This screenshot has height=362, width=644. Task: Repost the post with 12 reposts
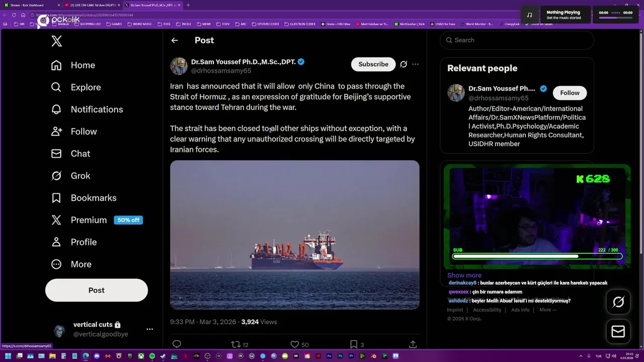tap(239, 344)
